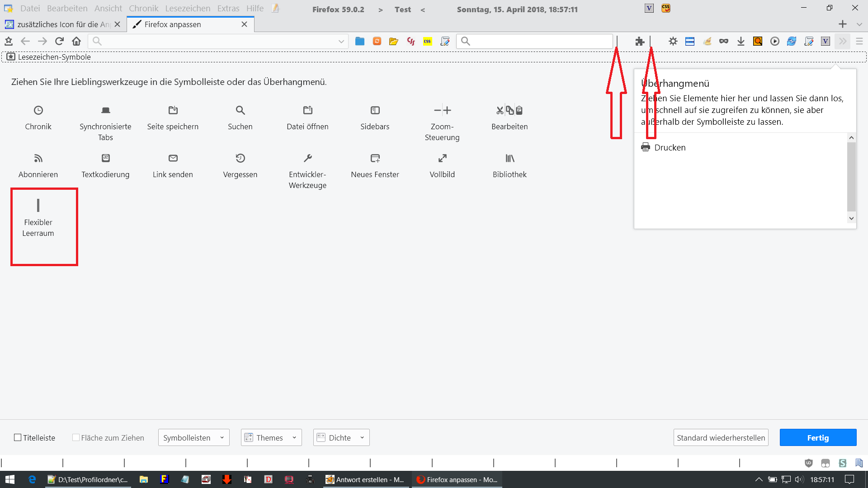This screenshot has height=488, width=868.
Task: Open the Symbolleisten dropdown
Action: 193,437
